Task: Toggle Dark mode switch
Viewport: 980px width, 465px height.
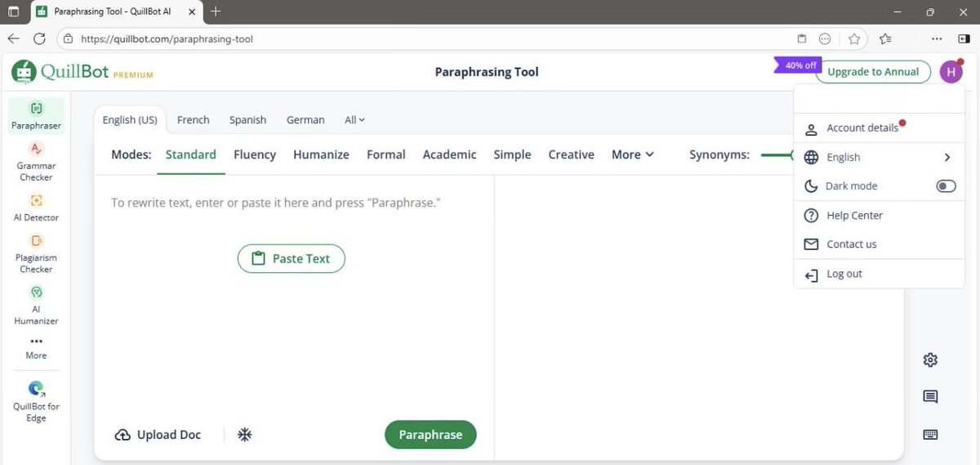Action: click(946, 186)
